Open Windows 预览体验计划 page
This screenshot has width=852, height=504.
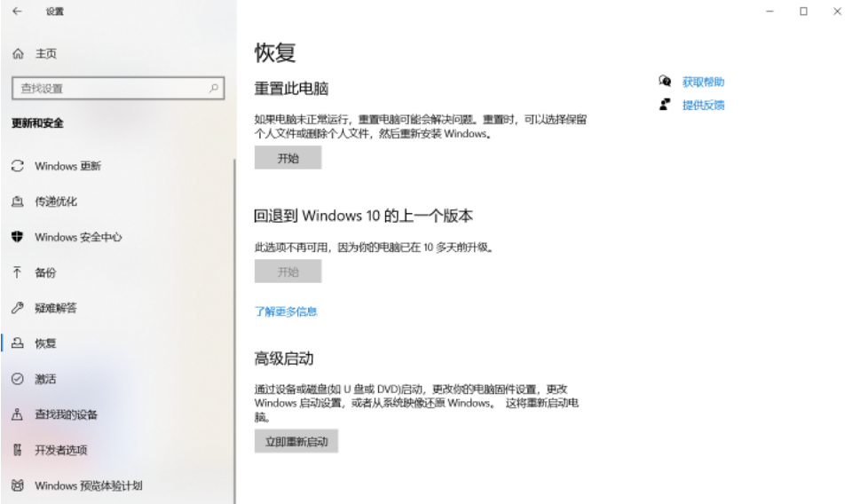(x=89, y=485)
